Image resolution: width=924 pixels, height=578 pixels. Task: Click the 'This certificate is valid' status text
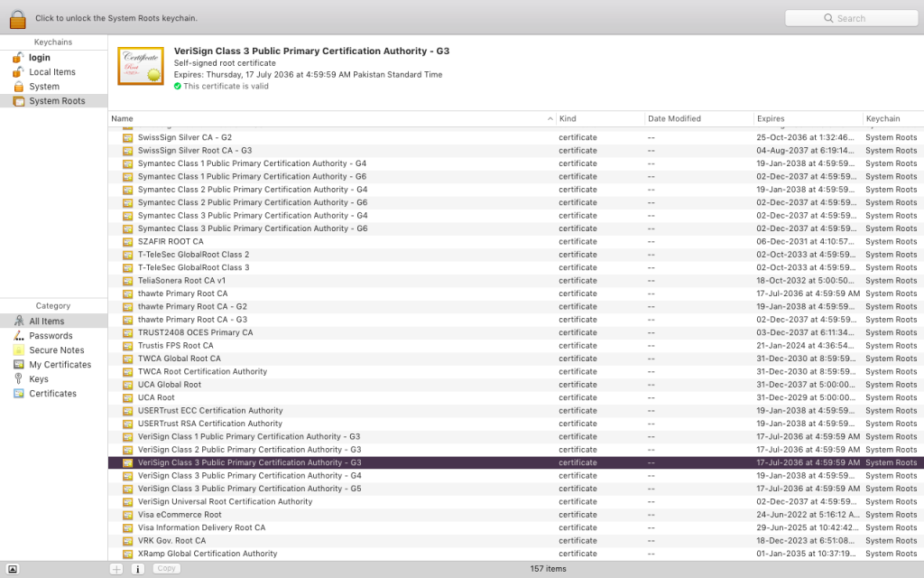(x=226, y=86)
